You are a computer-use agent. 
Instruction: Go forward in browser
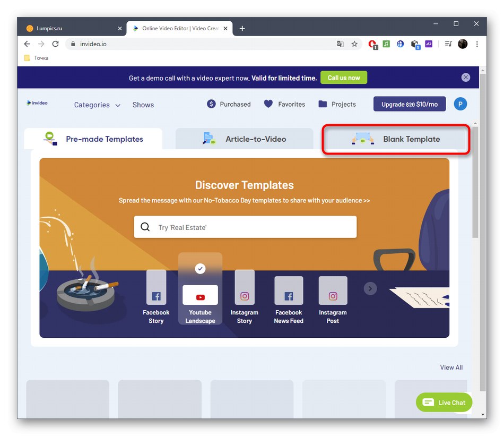click(x=41, y=44)
